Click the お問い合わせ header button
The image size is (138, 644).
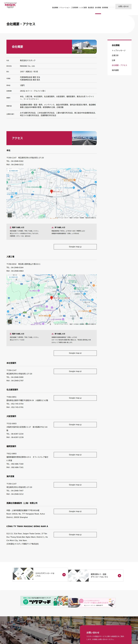tap(123, 7)
